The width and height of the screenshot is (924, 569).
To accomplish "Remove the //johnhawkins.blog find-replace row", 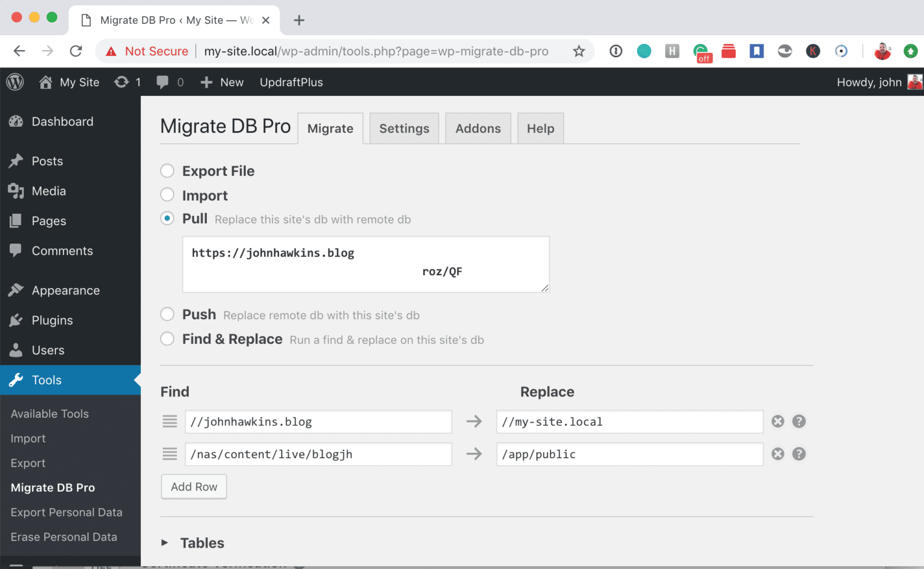I will click(x=778, y=421).
